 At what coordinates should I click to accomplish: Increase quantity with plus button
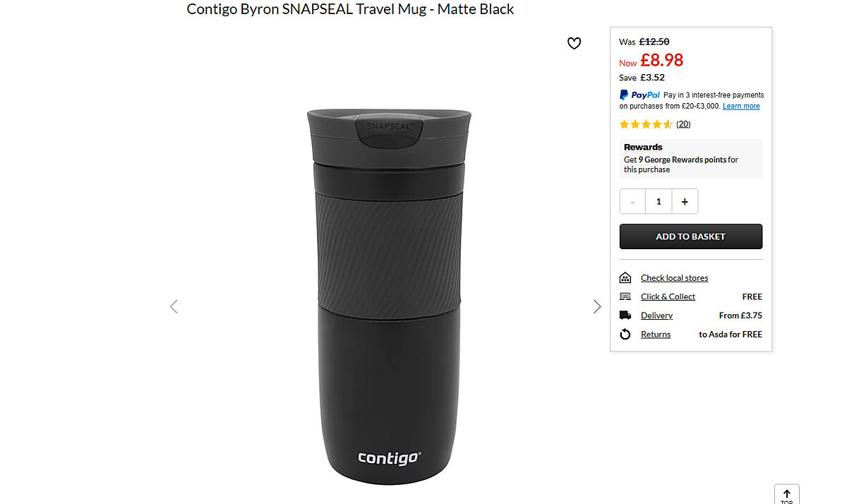[x=685, y=201]
